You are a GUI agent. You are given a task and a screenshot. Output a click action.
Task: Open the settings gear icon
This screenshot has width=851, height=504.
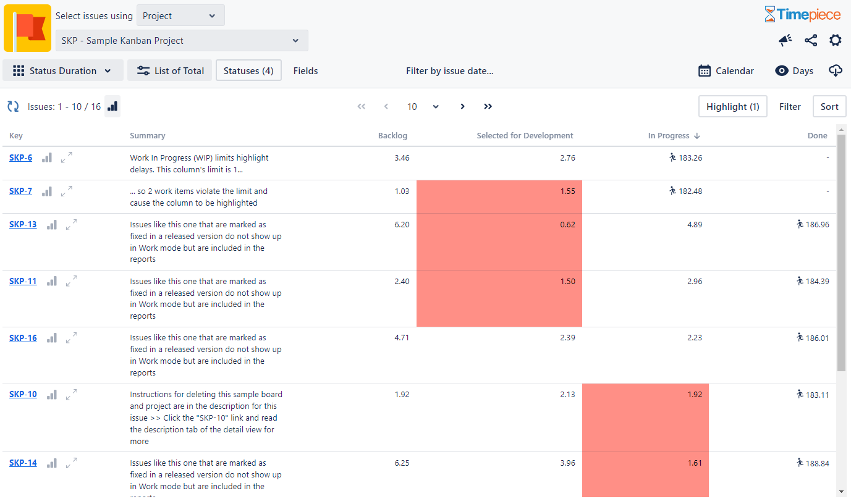(835, 40)
